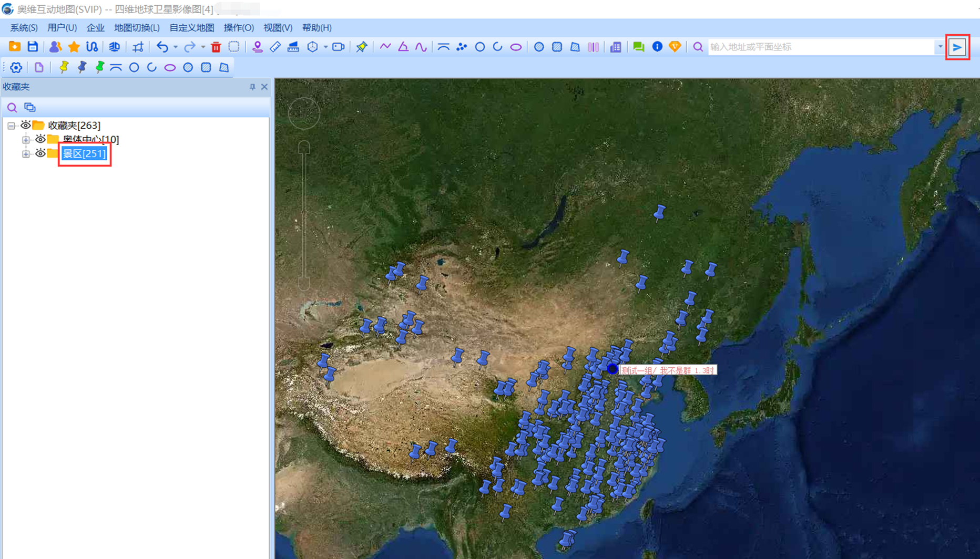The height and width of the screenshot is (559, 980).
Task: Click the red trash delete icon
Action: tap(216, 47)
